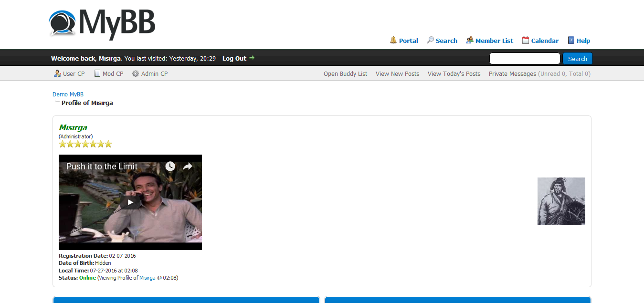The height and width of the screenshot is (303, 644).
Task: Click the star rating row
Action: 85,144
